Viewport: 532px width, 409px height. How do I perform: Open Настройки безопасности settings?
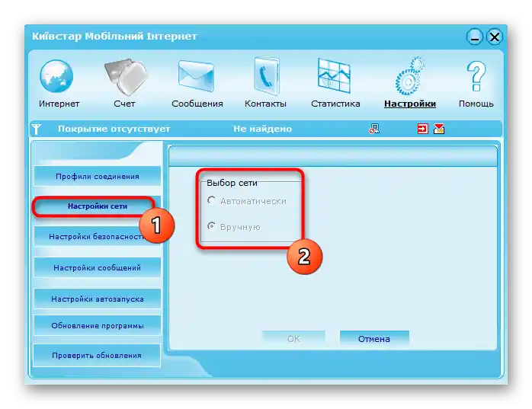pyautogui.click(x=98, y=236)
